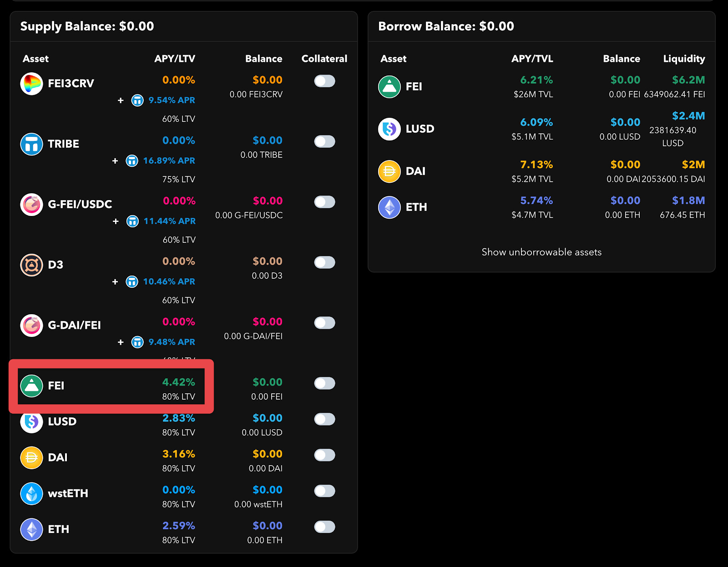The height and width of the screenshot is (567, 728).
Task: Click the FEI3CRV asset icon
Action: pyautogui.click(x=31, y=83)
